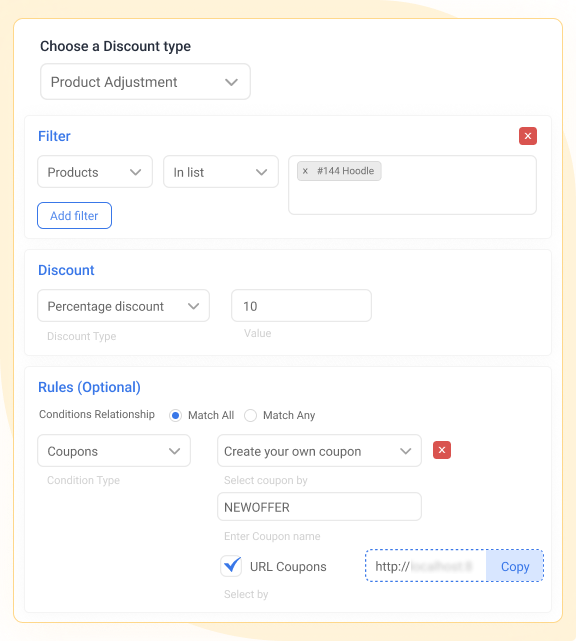Click the Add filter button
The height and width of the screenshot is (641, 576).
pyautogui.click(x=74, y=215)
